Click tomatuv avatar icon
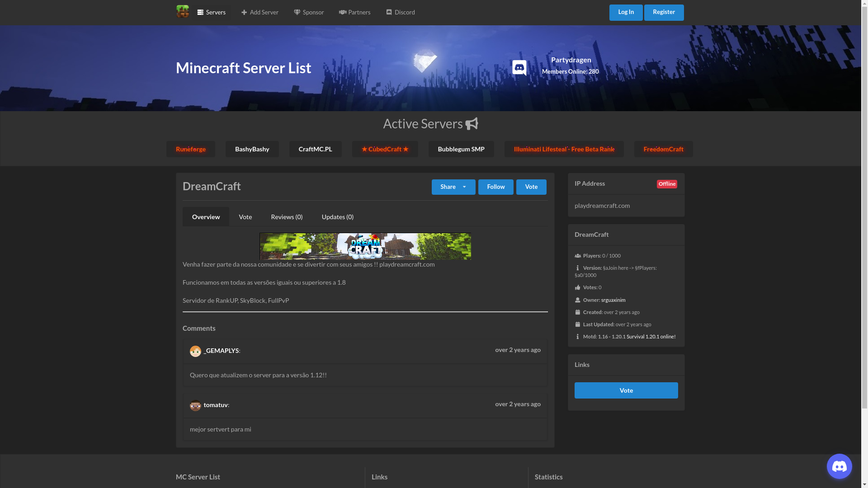868x488 pixels. click(195, 405)
